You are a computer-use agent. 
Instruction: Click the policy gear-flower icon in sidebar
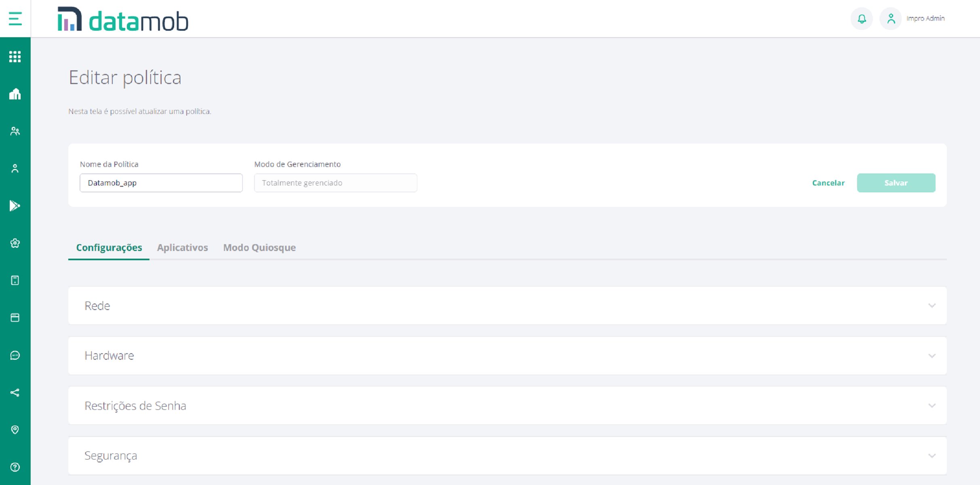click(15, 243)
